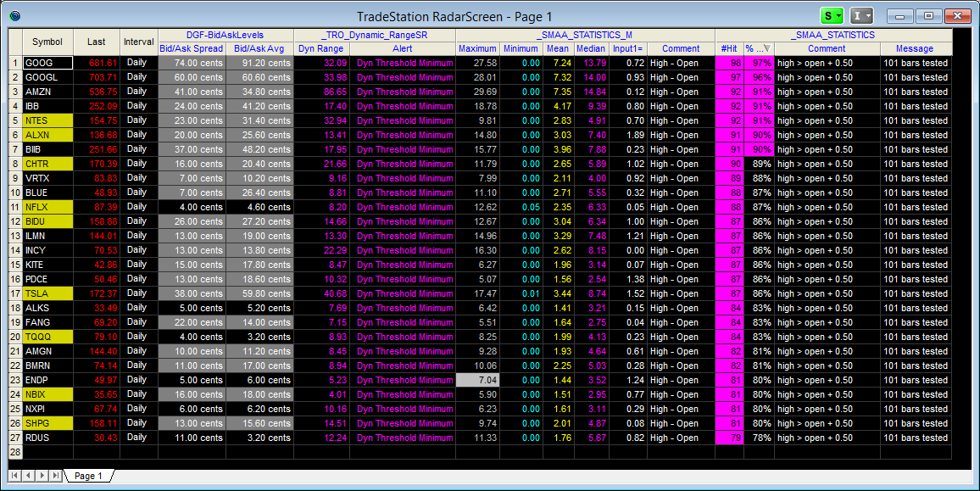This screenshot has height=491, width=980.
Task: Click the highlighted 7.04 Maximum cell for ENDP
Action: (477, 380)
